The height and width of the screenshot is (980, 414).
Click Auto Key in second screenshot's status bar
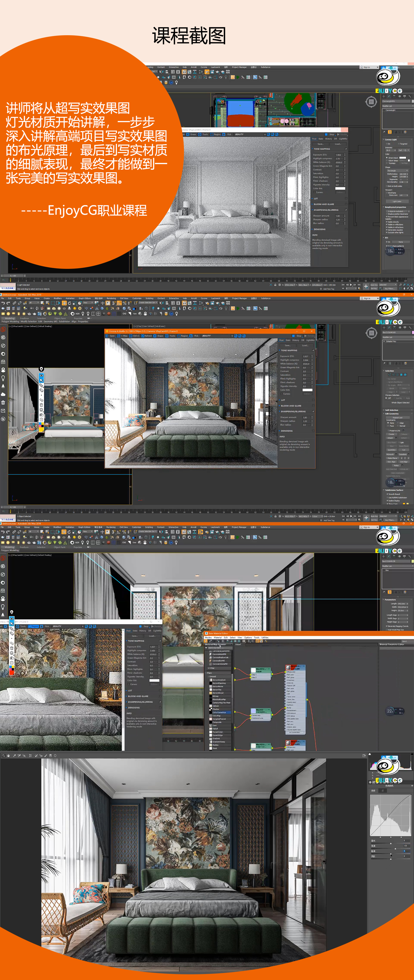click(x=374, y=517)
